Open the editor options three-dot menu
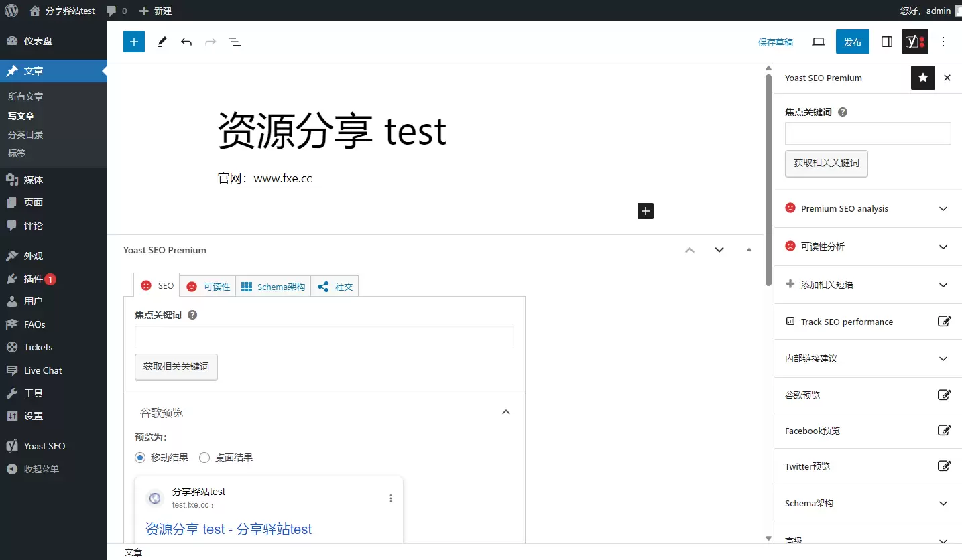The height and width of the screenshot is (560, 962). (x=943, y=42)
